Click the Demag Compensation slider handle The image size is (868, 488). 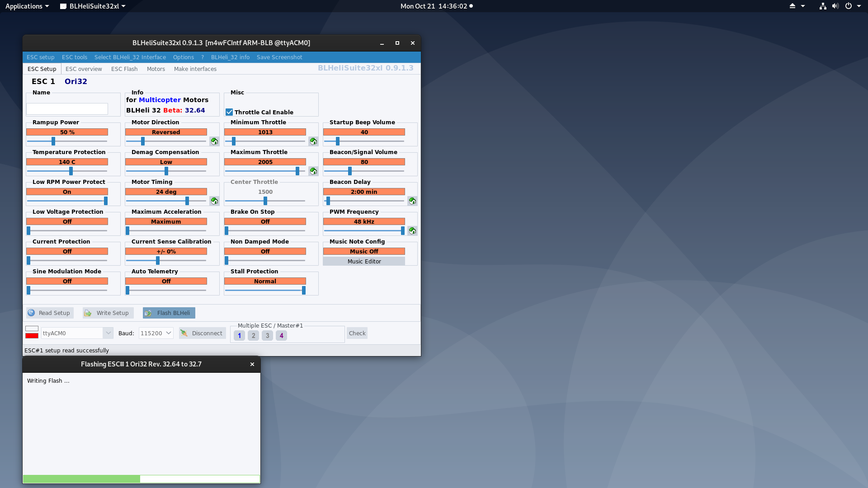tap(166, 171)
